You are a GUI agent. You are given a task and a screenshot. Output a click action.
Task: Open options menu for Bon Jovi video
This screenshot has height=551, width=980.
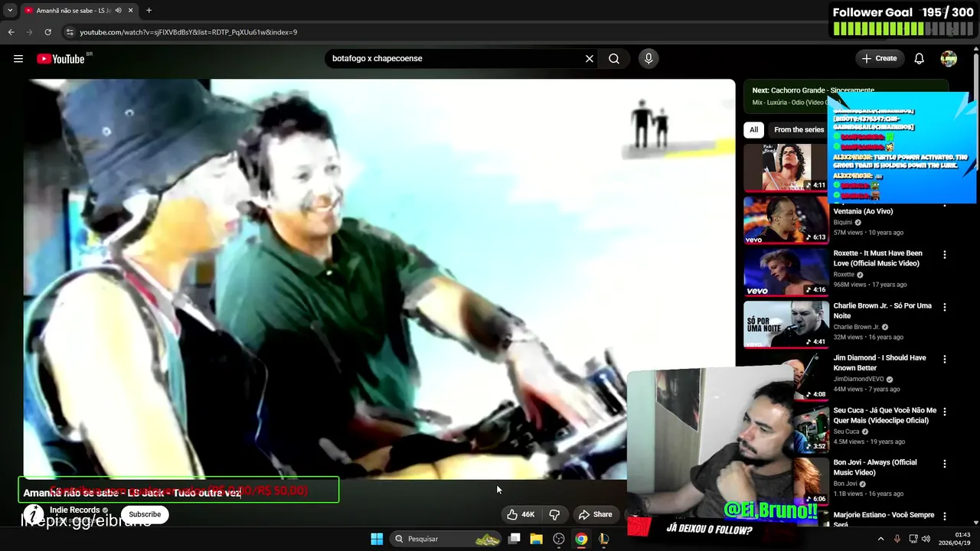[944, 464]
